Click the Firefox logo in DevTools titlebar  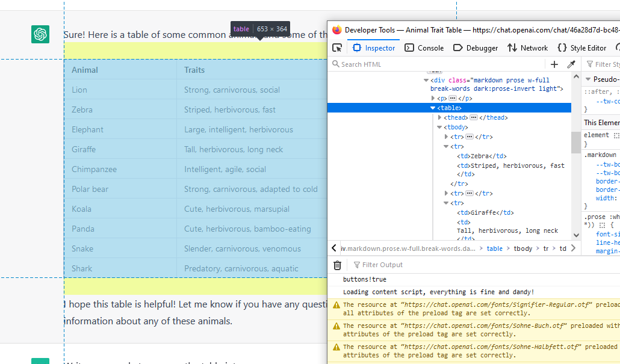[336, 29]
